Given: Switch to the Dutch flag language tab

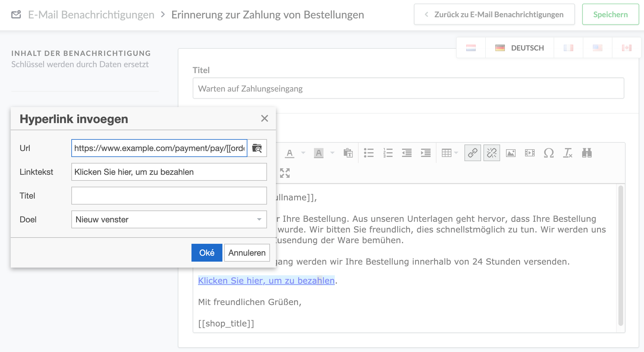Looking at the screenshot, I should point(471,48).
